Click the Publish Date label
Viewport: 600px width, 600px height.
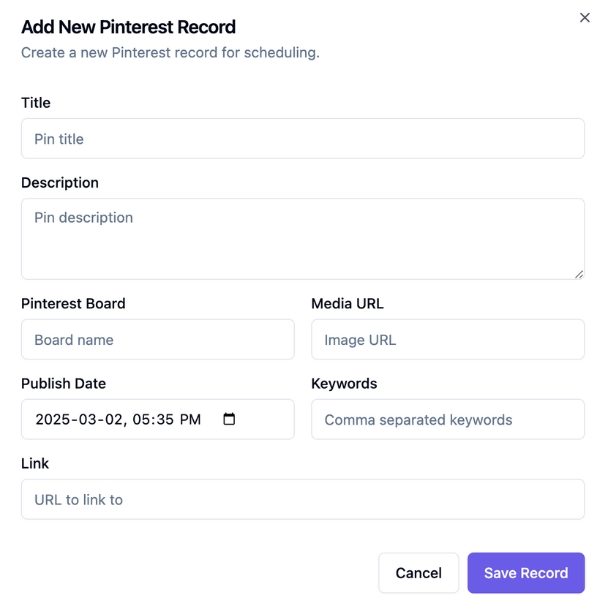[63, 383]
